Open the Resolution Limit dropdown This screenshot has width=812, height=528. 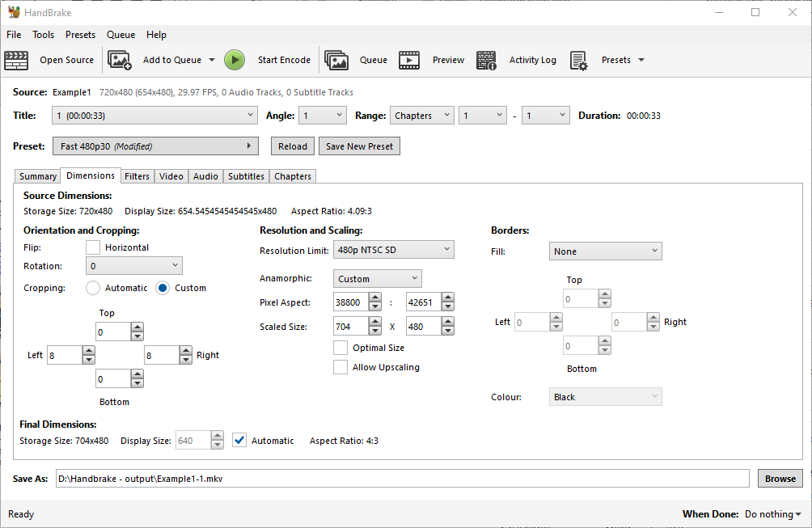394,250
